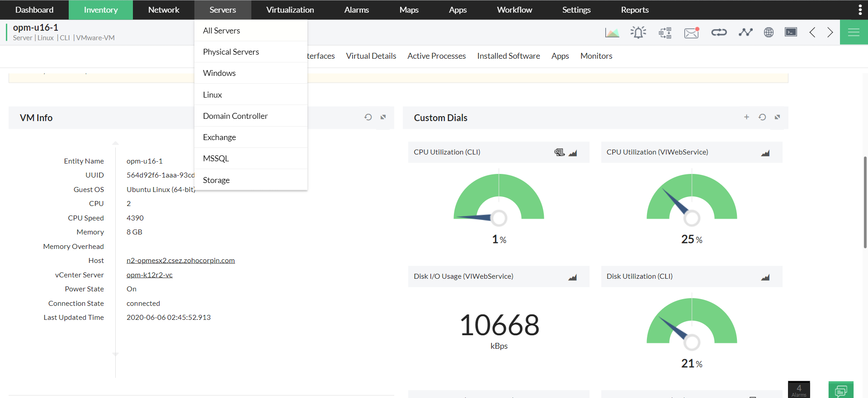
Task: Open the green hamburger menu
Action: pyautogui.click(x=854, y=32)
